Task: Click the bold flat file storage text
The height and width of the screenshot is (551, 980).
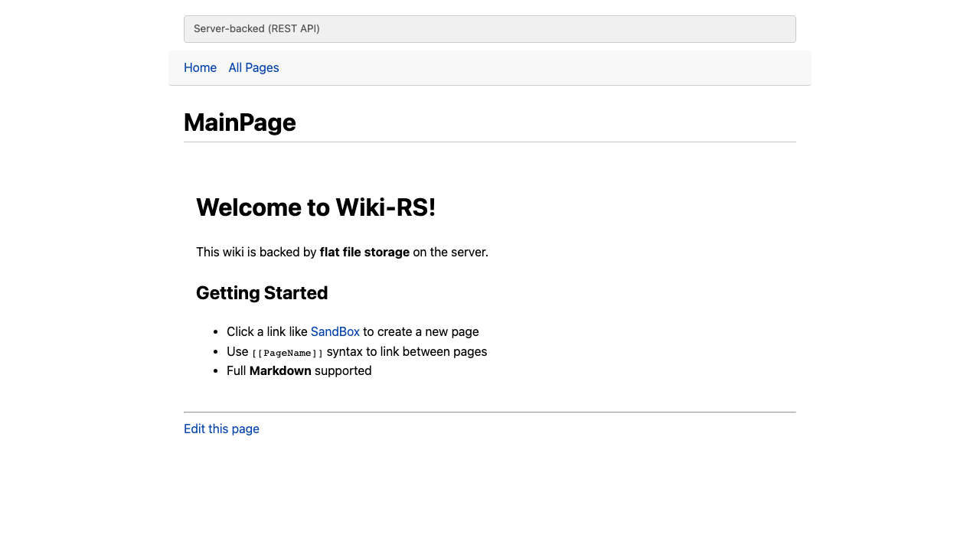Action: pyautogui.click(x=364, y=252)
